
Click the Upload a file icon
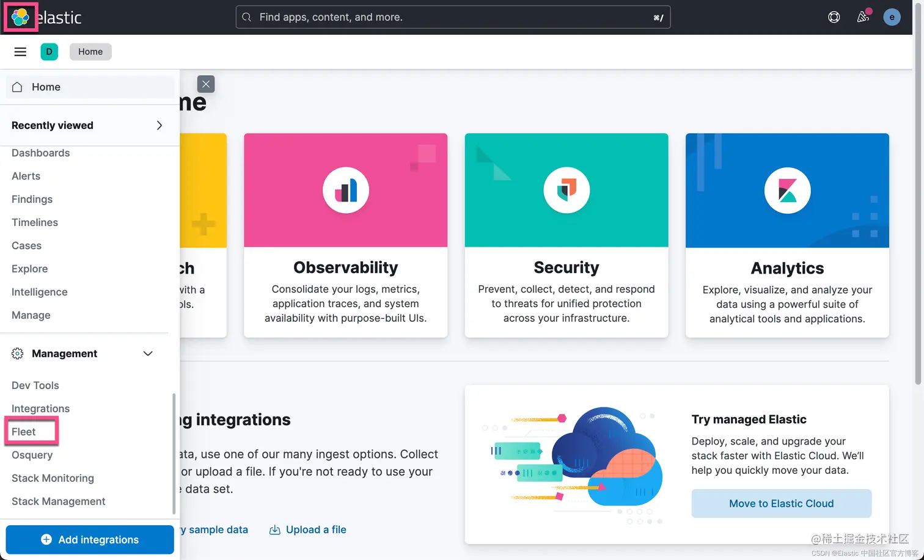tap(275, 529)
